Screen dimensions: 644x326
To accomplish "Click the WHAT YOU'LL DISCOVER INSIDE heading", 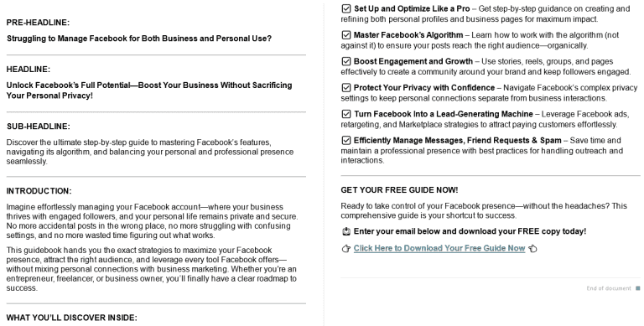I will pyautogui.click(x=71, y=318).
